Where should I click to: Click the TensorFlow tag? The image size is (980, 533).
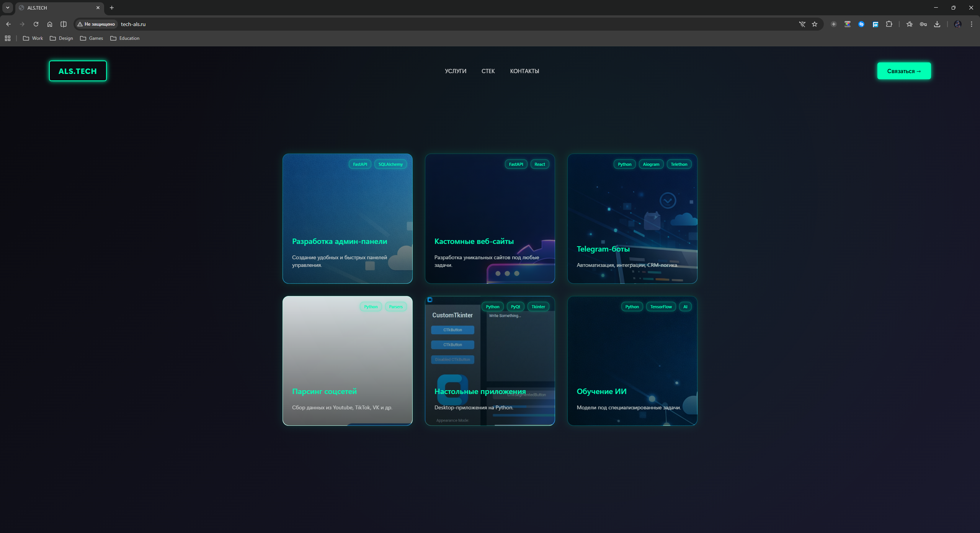pos(661,307)
